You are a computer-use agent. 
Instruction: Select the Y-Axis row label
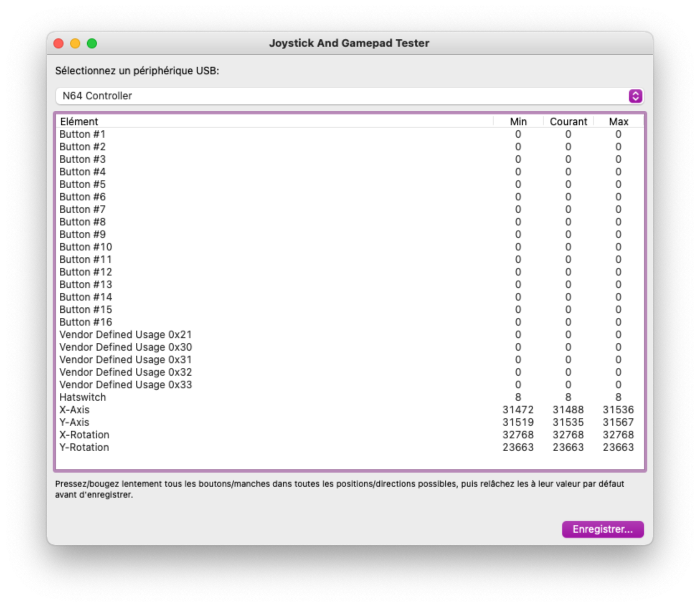pyautogui.click(x=74, y=422)
